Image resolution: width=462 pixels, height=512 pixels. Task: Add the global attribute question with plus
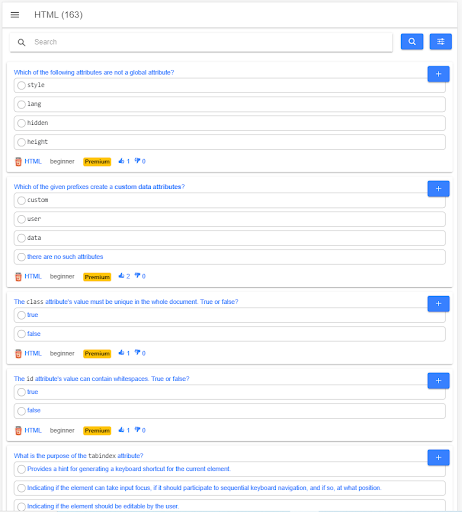coord(438,74)
